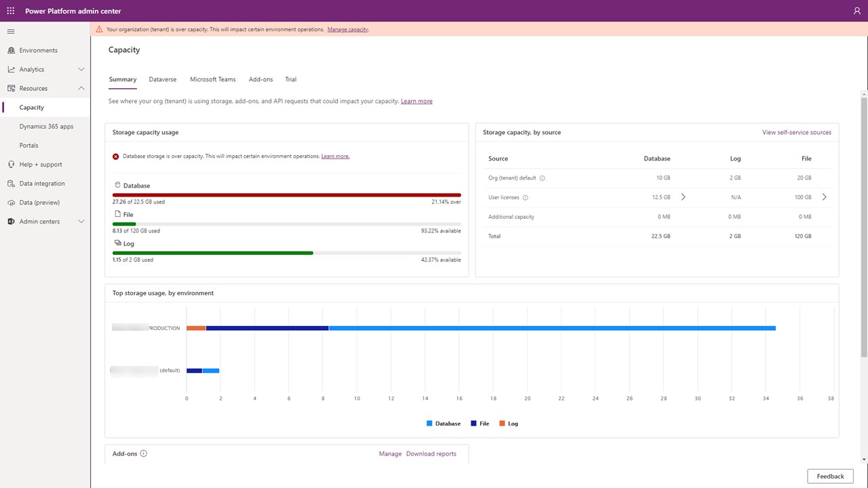Click the PRODUCTION environment file bar segment

(267, 328)
